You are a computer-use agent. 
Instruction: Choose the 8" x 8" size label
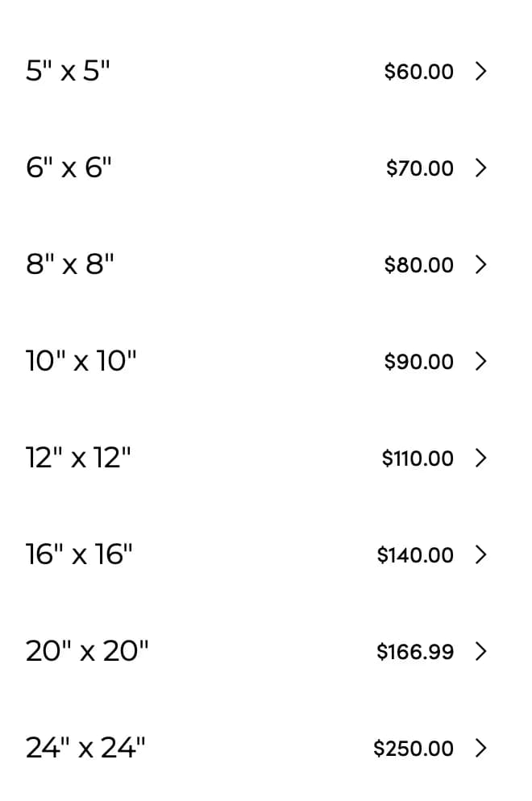(69, 264)
